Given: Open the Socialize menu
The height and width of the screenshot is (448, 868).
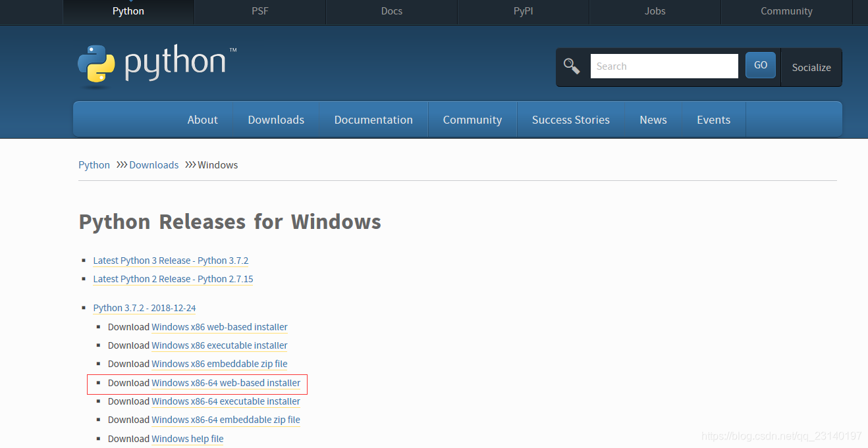Looking at the screenshot, I should [811, 67].
